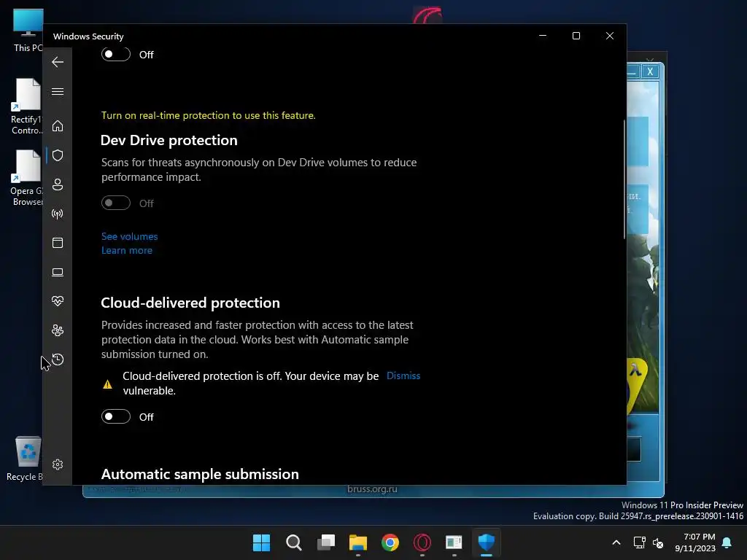This screenshot has width=747, height=560.
Task: Select the This PC desktop icon
Action: [x=28, y=31]
